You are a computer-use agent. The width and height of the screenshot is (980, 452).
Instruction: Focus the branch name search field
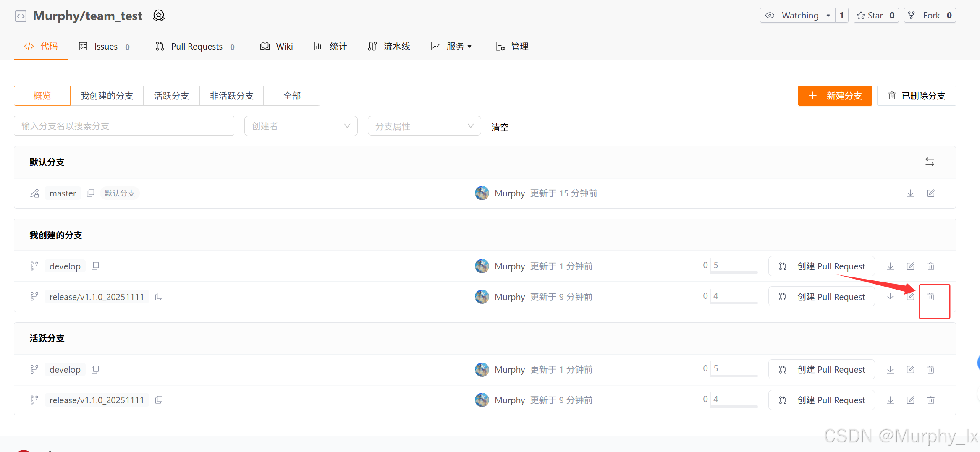coord(124,126)
